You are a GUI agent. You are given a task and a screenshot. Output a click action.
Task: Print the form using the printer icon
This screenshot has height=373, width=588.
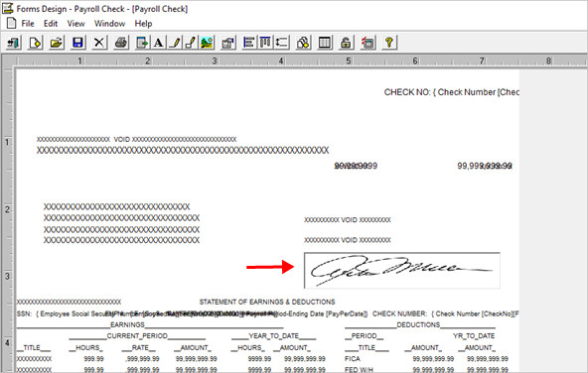[x=121, y=43]
